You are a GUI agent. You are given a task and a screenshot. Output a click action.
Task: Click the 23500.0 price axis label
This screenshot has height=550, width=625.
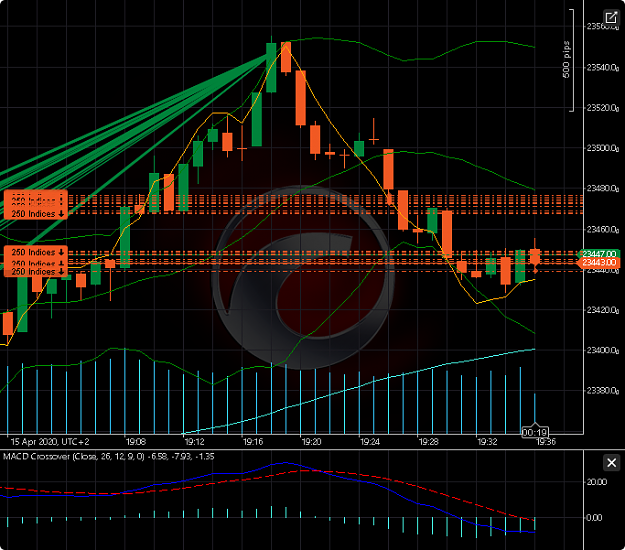603,148
